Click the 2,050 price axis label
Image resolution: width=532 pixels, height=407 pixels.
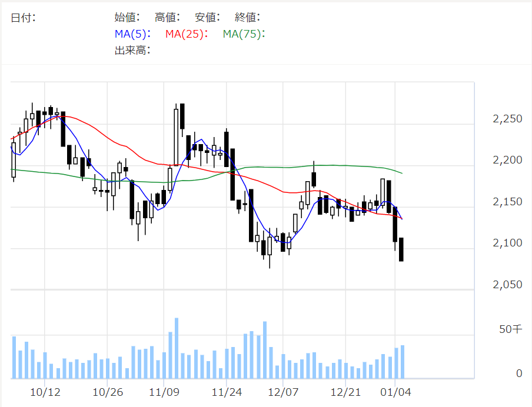(507, 285)
